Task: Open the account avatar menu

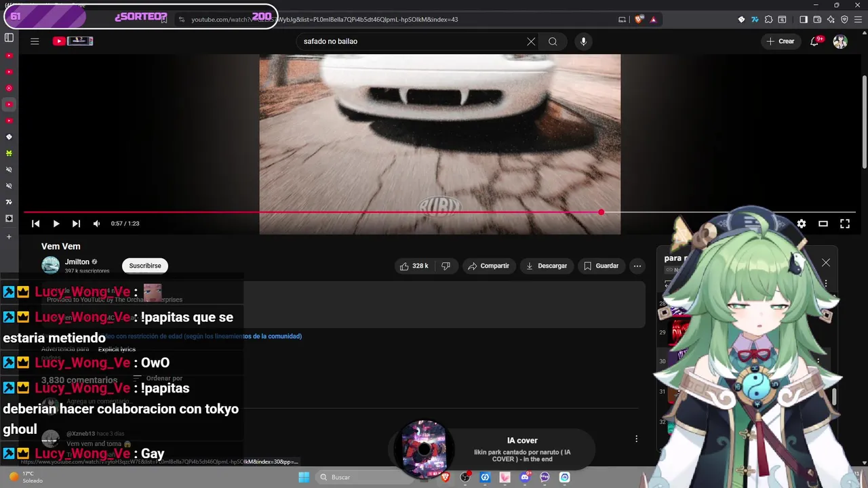Action: [840, 41]
